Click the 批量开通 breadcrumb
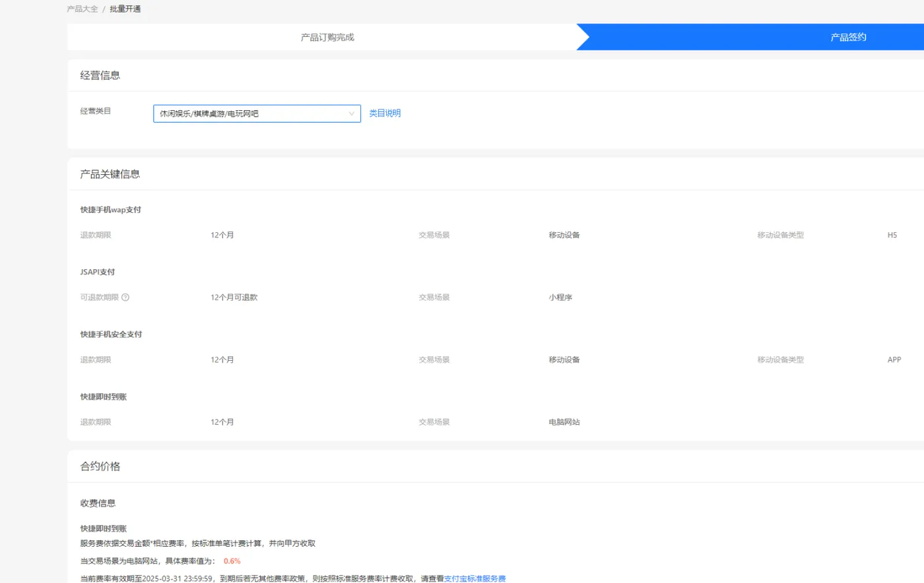Screen dimensions: 924x583 tap(125, 9)
